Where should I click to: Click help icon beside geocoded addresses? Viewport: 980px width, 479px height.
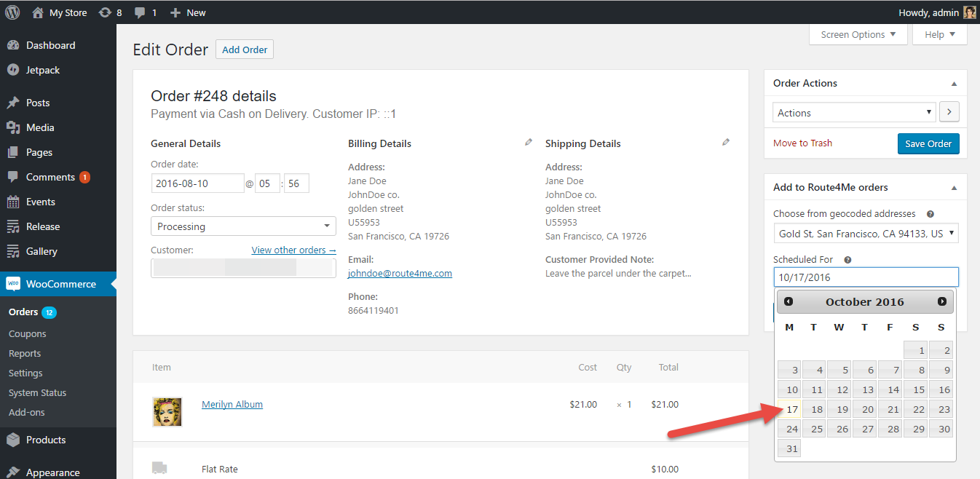point(930,214)
